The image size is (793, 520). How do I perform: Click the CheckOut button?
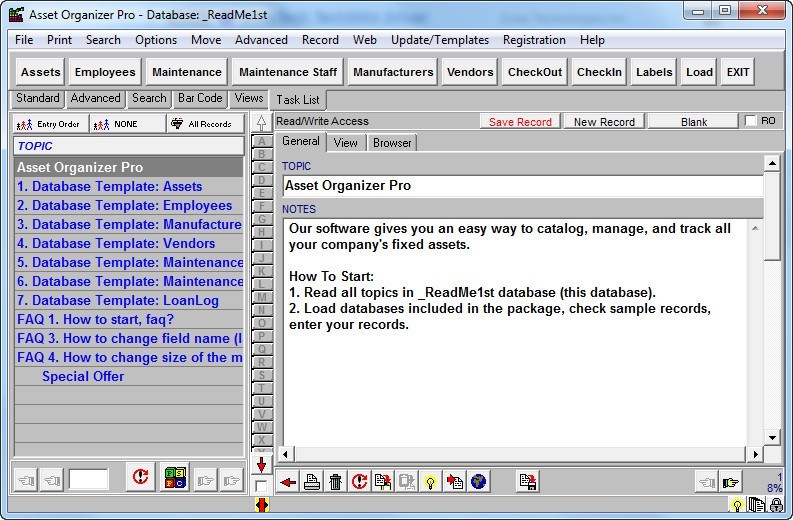[535, 72]
